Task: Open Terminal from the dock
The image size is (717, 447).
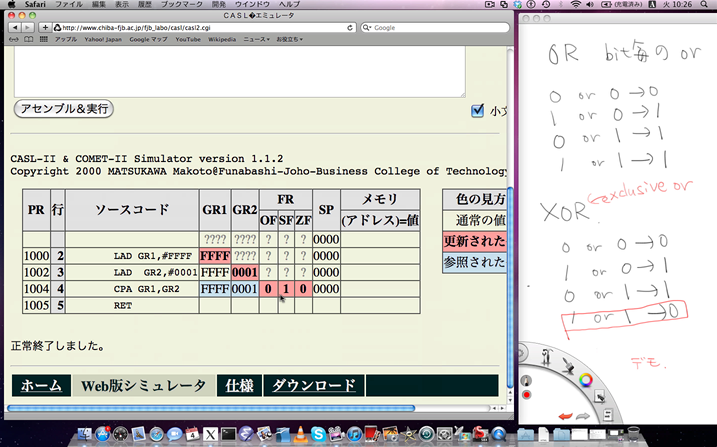Action: pyautogui.click(x=228, y=434)
